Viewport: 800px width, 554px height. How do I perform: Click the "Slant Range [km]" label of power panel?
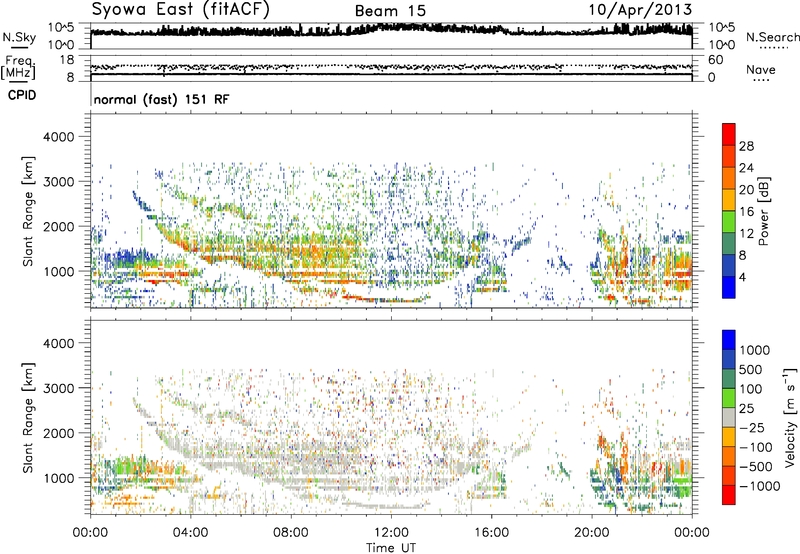tap(28, 211)
